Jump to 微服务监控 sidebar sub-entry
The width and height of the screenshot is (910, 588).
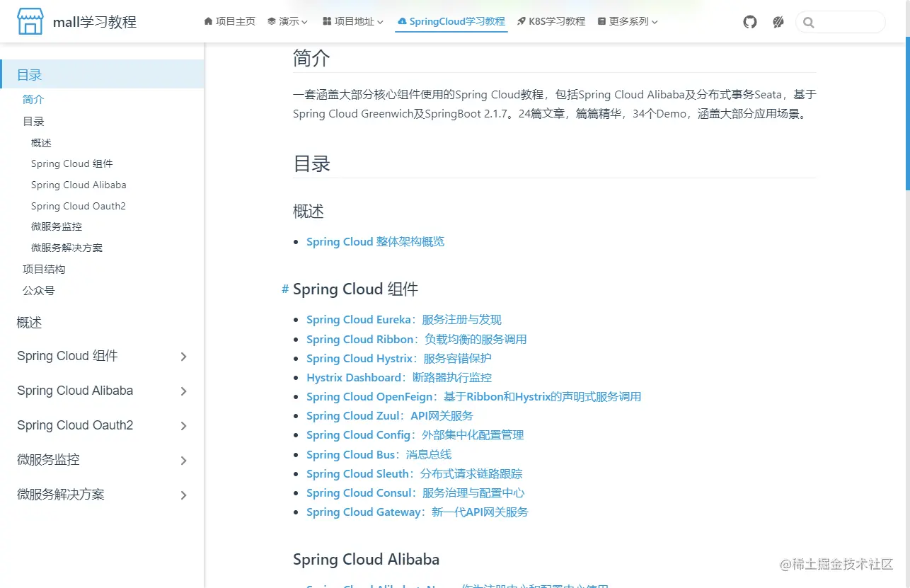[x=57, y=227]
